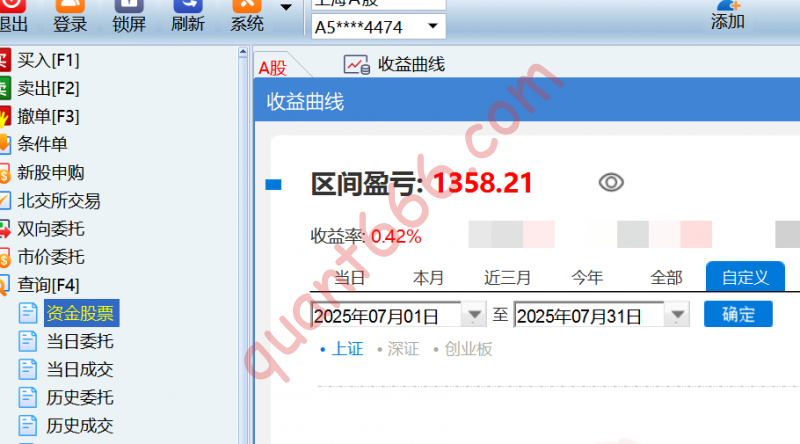
Task: Click the 添加 add button
Action: pyautogui.click(x=727, y=15)
